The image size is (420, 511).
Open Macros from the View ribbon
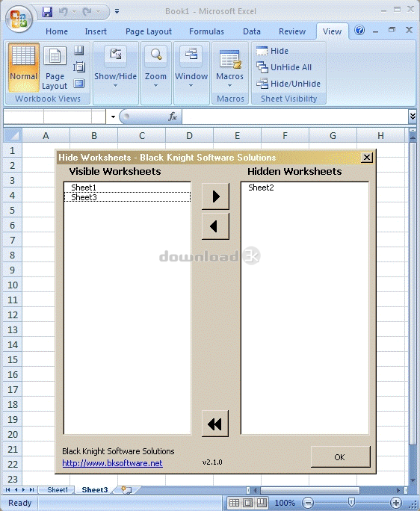(x=230, y=69)
